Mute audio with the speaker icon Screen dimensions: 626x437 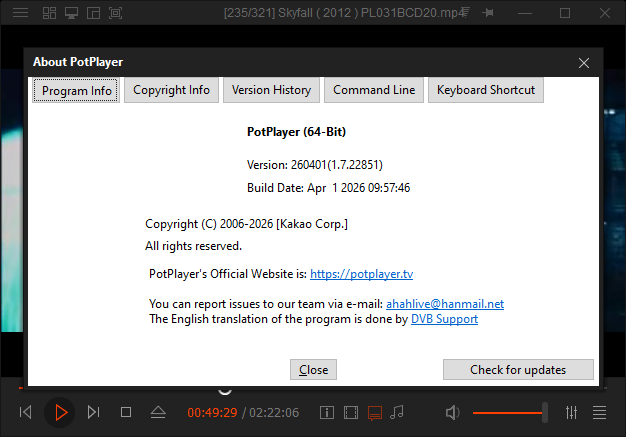point(452,412)
